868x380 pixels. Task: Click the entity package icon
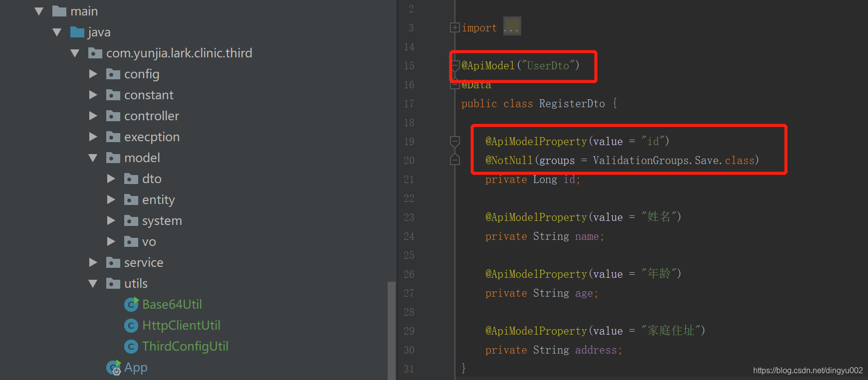pyautogui.click(x=131, y=199)
